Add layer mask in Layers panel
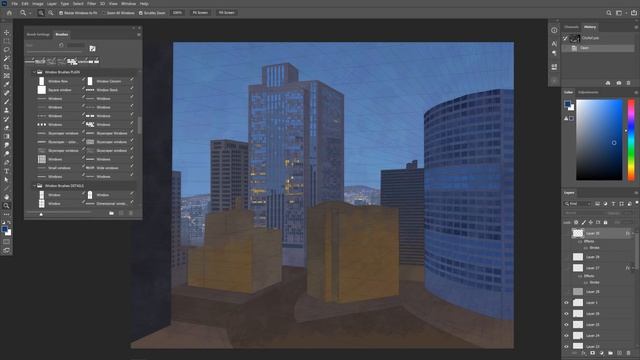The width and height of the screenshot is (640, 360). [593, 353]
